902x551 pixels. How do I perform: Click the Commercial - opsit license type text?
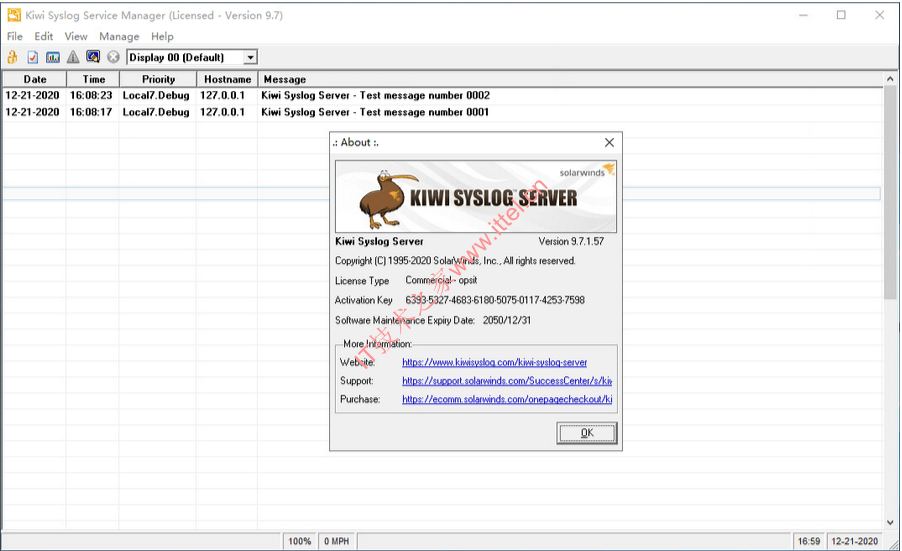pyautogui.click(x=441, y=280)
